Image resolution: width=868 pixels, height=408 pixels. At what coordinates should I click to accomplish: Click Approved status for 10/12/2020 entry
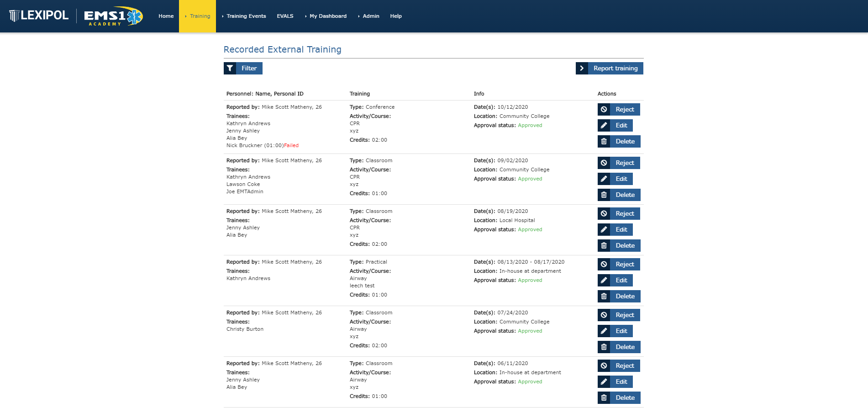pos(530,125)
